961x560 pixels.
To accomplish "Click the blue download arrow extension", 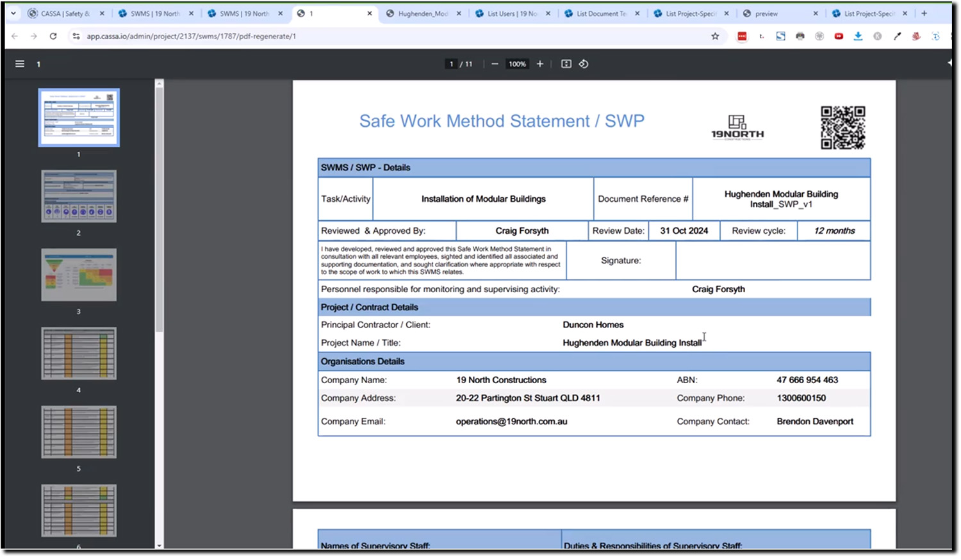I will (x=858, y=37).
